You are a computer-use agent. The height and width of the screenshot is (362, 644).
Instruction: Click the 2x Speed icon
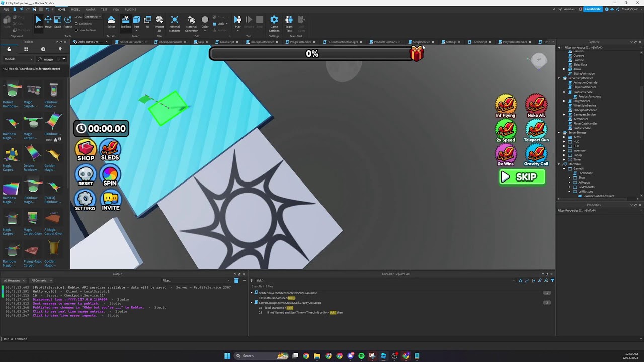tap(506, 131)
